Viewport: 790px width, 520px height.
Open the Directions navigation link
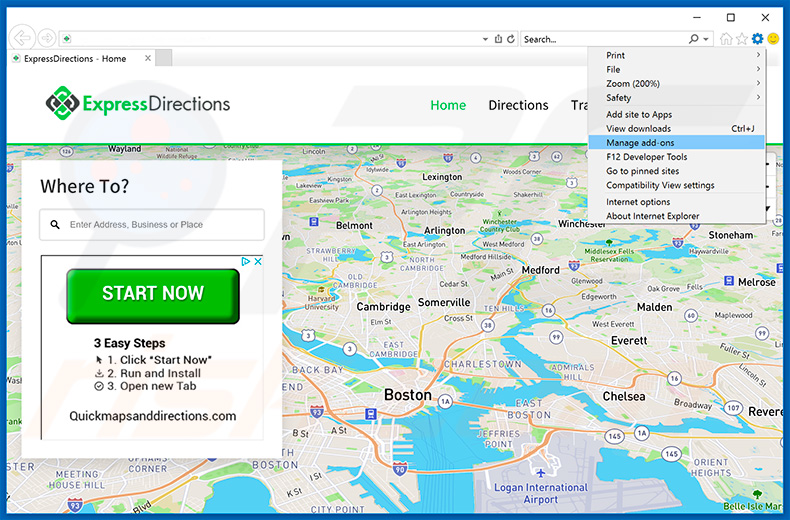(518, 105)
